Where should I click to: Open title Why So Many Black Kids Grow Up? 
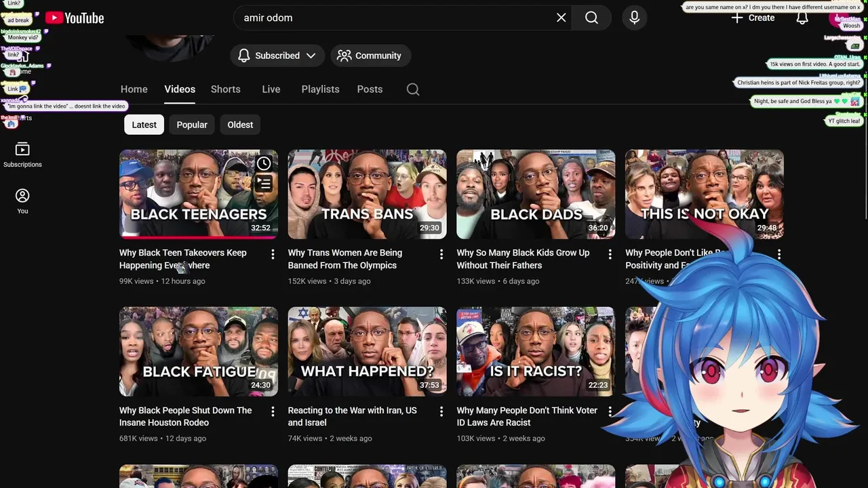(523, 259)
